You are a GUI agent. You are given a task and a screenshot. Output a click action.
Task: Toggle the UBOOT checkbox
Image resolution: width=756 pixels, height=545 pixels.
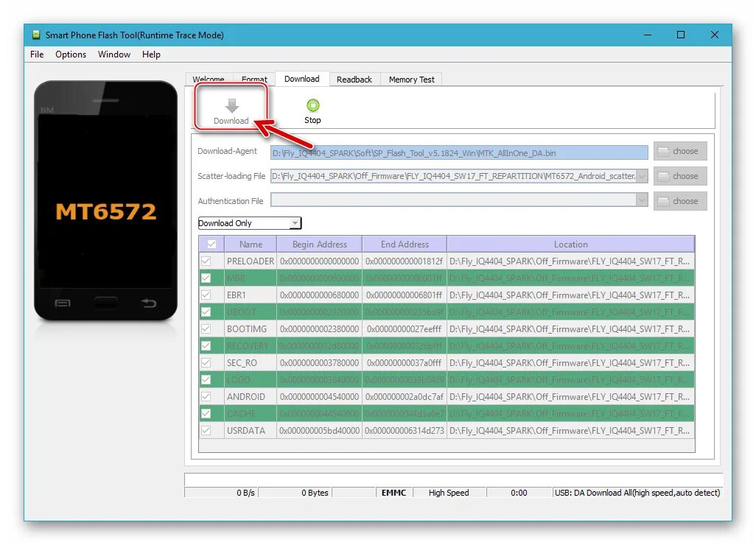point(206,312)
